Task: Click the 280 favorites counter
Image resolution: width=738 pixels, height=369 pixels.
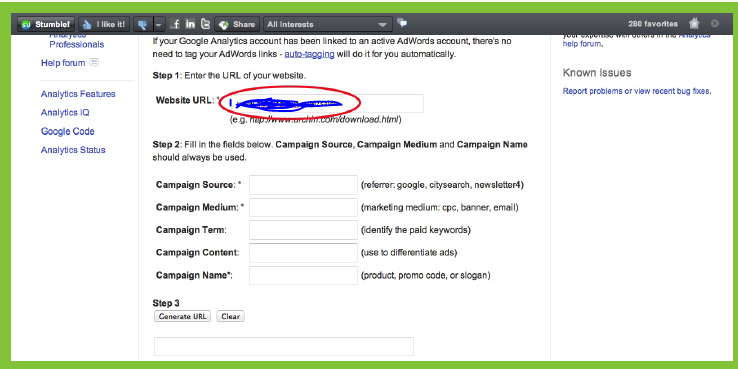Action: pos(653,24)
